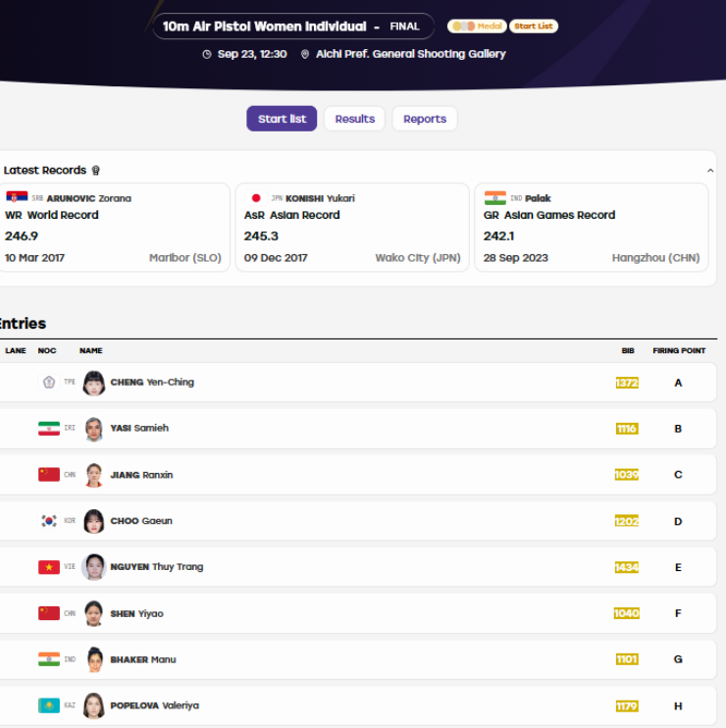Open BHAKER Manu athlete photo
The height and width of the screenshot is (728, 726).
95,659
